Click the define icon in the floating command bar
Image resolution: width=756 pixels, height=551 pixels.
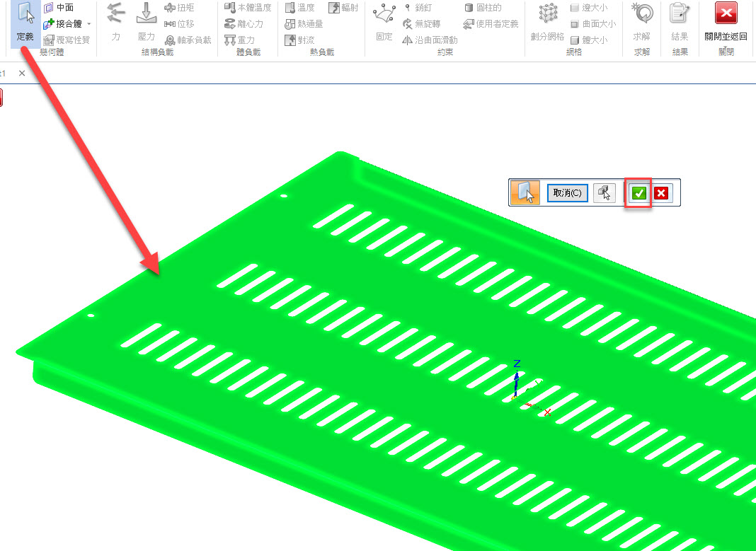tap(525, 192)
